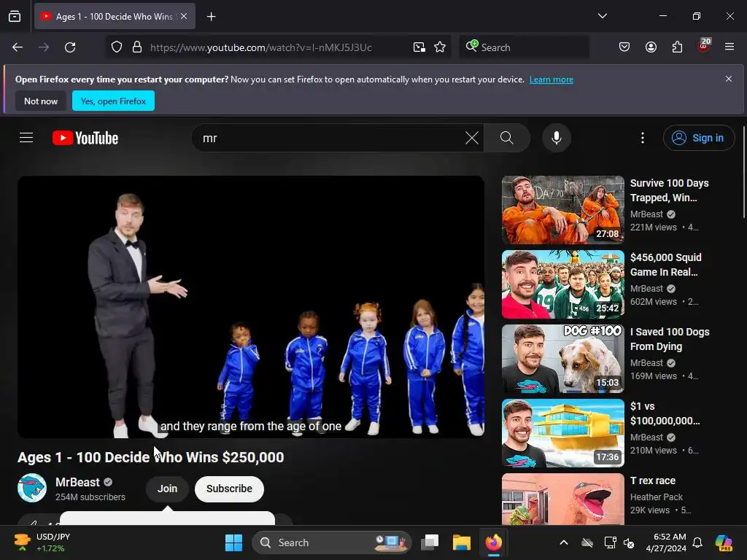Viewport: 747px width, 560px height.
Task: Open the Firefox account icon
Action: [x=651, y=47]
